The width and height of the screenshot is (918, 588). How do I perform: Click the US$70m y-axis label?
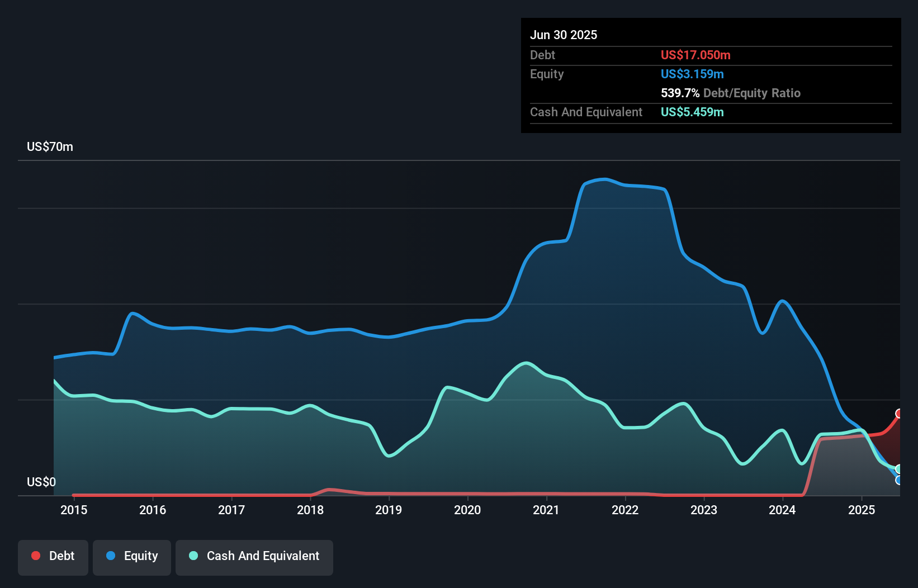(x=50, y=147)
